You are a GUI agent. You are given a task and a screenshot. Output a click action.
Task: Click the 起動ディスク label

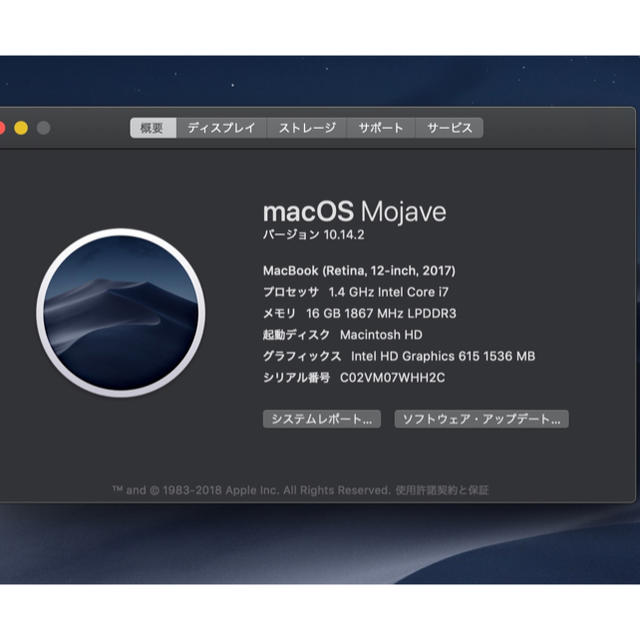(x=296, y=335)
